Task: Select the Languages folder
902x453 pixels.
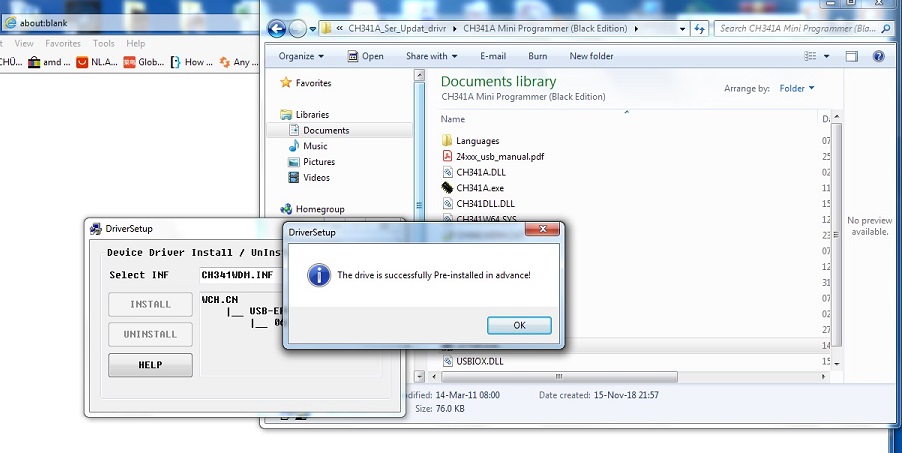Action: (477, 140)
